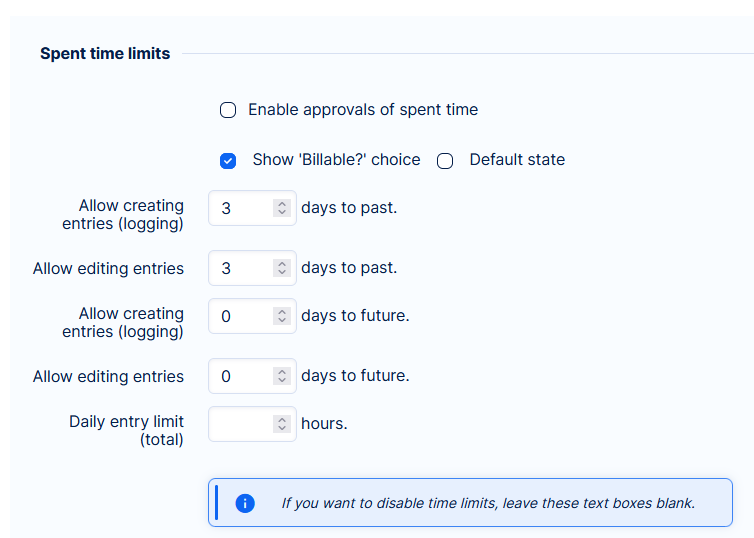Click the disable time limits info message
754x538 pixels.
tap(488, 503)
